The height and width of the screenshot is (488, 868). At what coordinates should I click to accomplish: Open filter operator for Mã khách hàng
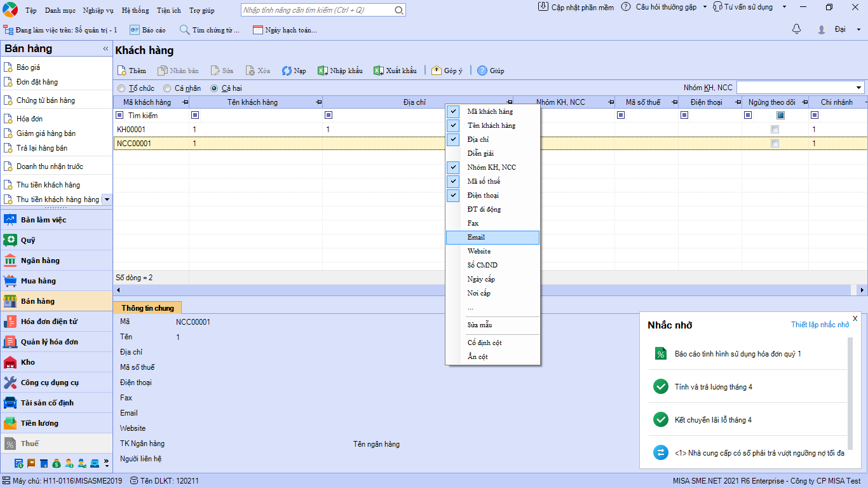point(119,116)
